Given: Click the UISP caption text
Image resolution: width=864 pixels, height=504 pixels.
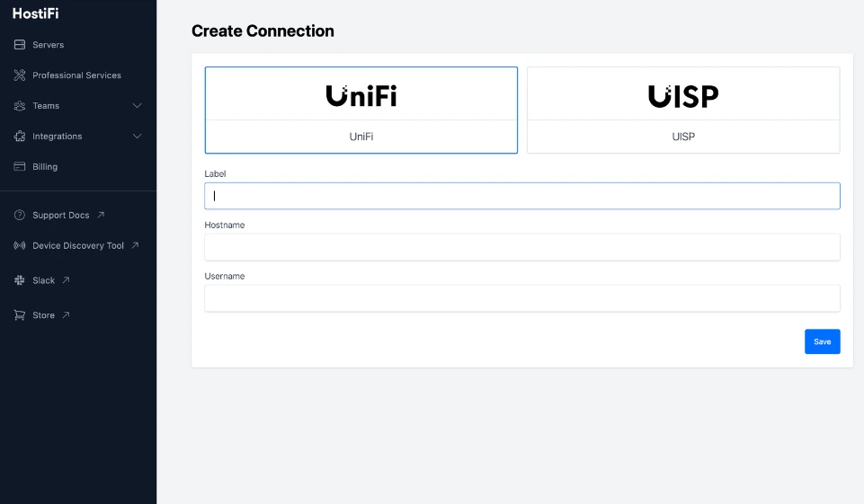Looking at the screenshot, I should (683, 137).
